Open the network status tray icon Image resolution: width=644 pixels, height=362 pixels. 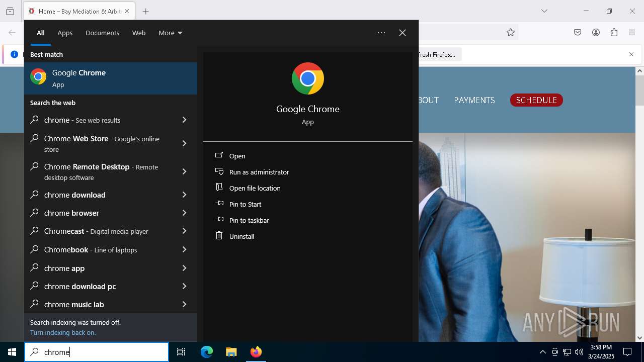(x=567, y=352)
